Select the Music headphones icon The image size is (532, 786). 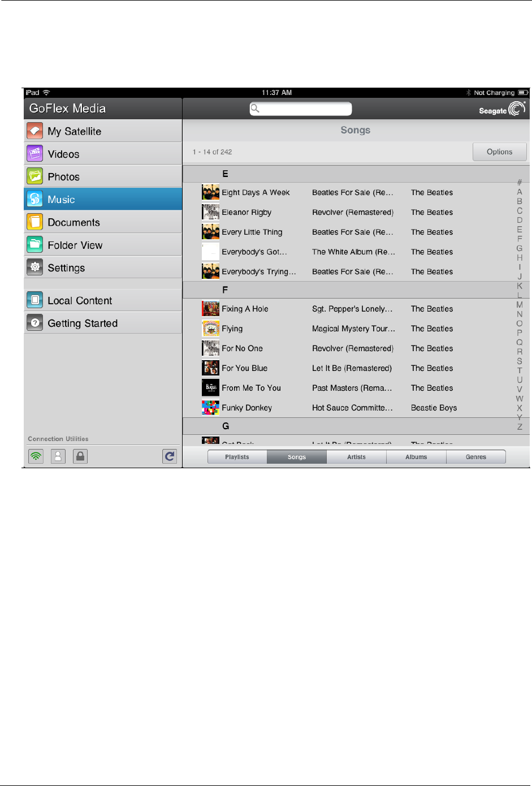[35, 199]
